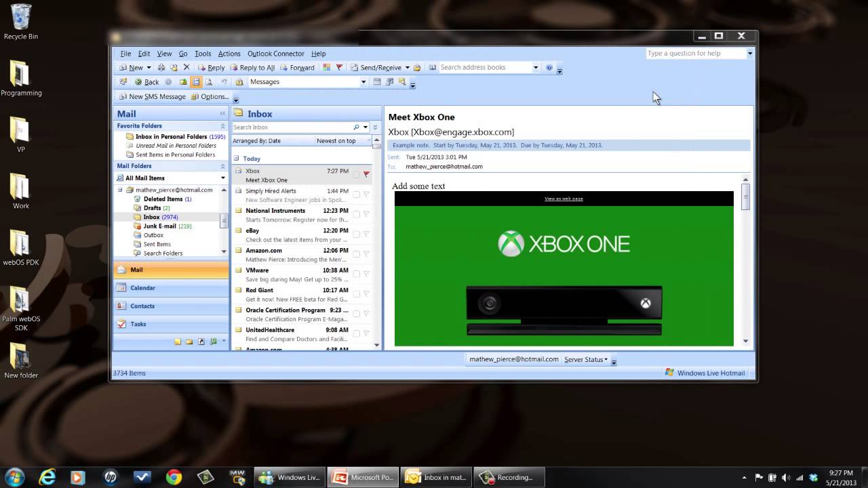
Task: Open Google Chrome from the taskbar
Action: tap(174, 477)
